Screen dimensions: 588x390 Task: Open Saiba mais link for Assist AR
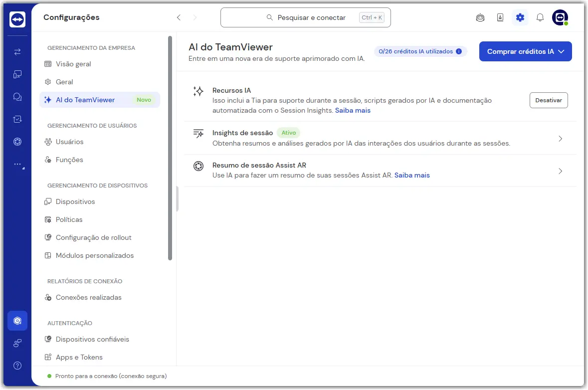[x=412, y=175]
